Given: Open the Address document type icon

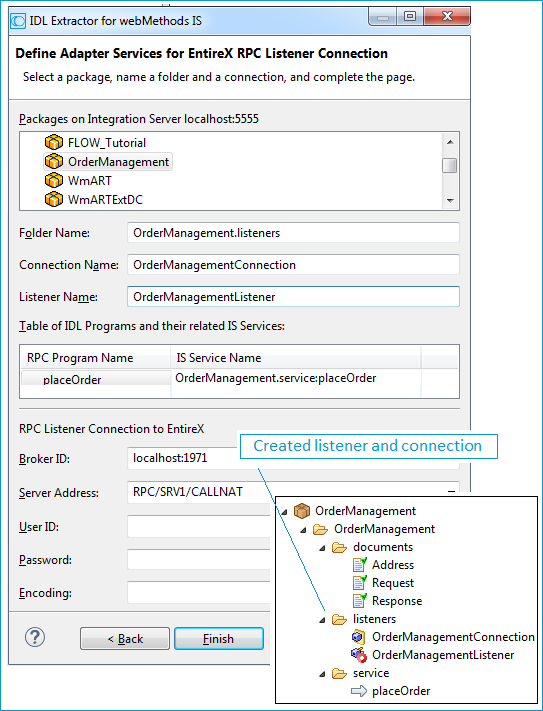Looking at the screenshot, I should tap(359, 565).
